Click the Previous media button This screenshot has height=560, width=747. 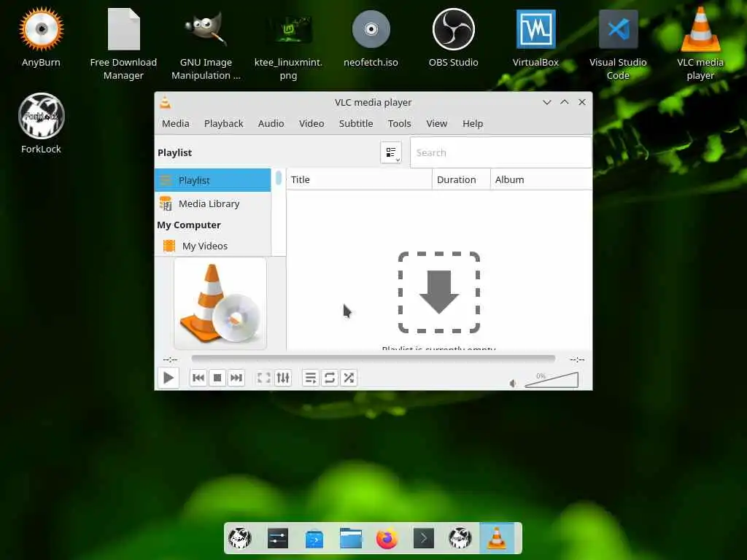pos(198,378)
